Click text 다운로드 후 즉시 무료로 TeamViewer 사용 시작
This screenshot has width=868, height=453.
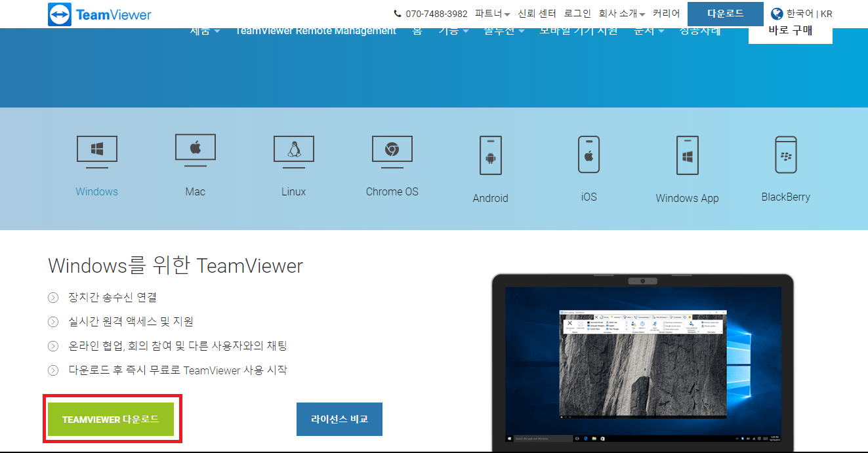tap(177, 370)
